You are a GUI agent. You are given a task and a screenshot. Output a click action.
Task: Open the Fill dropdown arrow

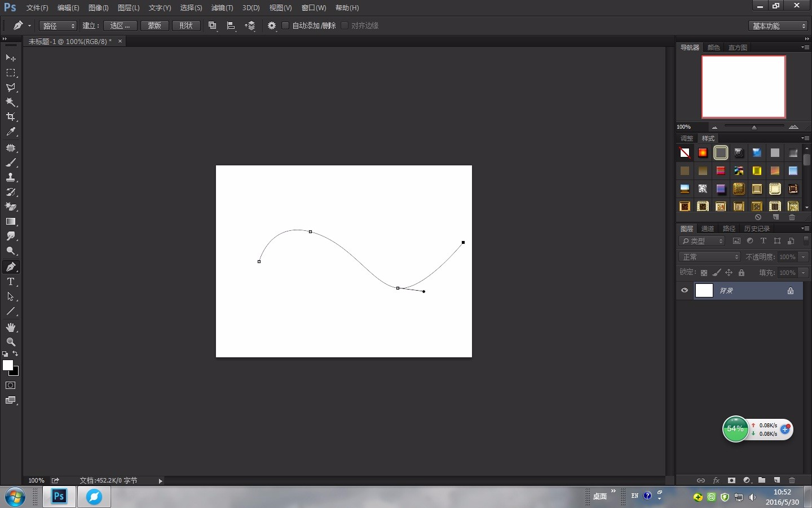point(804,273)
